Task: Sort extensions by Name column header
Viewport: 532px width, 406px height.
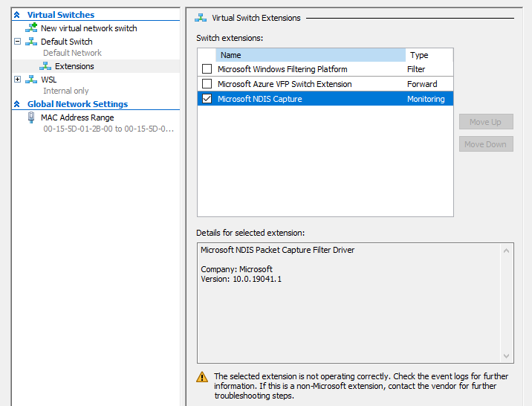Action: click(x=311, y=55)
